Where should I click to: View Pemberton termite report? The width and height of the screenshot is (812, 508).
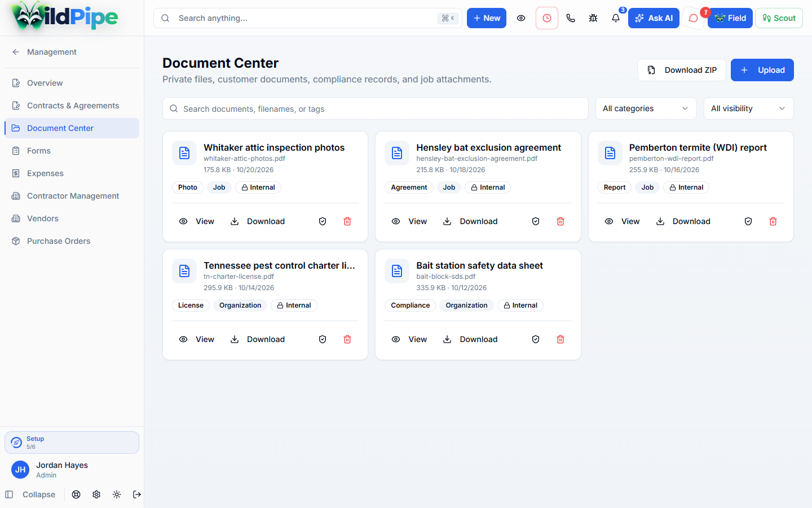click(622, 221)
